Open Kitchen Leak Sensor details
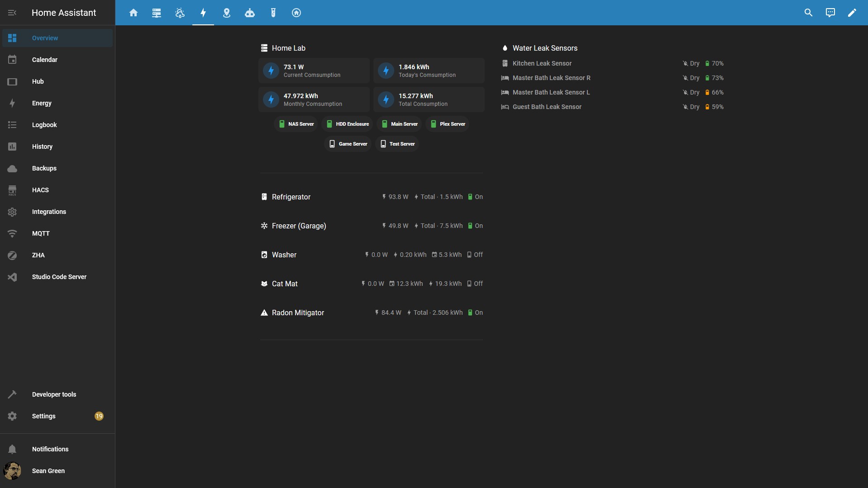This screenshot has height=488, width=868. click(542, 63)
